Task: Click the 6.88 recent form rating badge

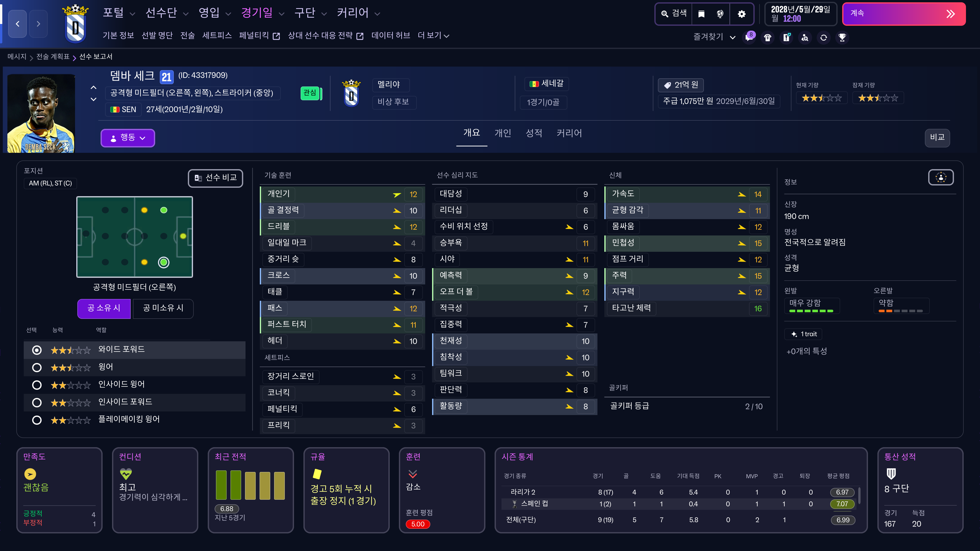Action: point(227,508)
